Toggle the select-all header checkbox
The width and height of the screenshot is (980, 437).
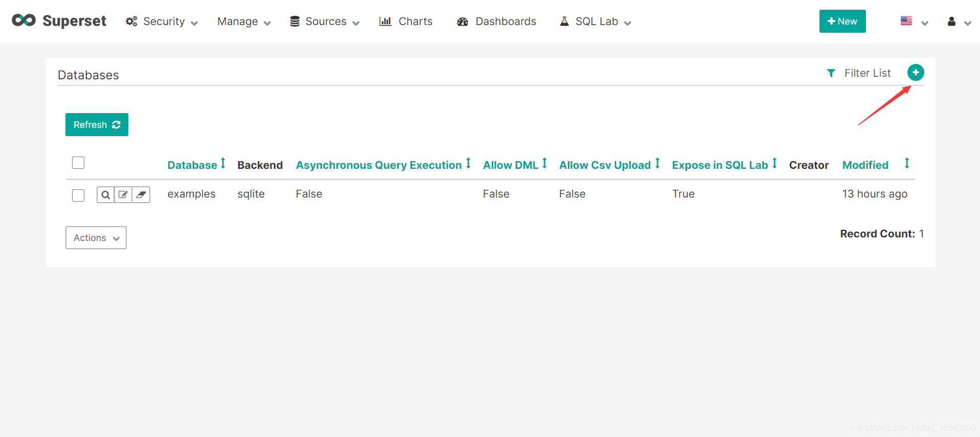pyautogui.click(x=78, y=163)
